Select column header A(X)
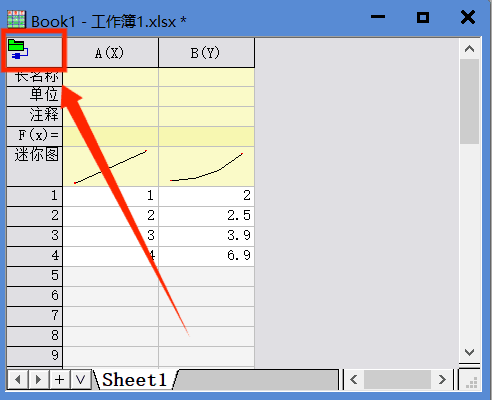492x400 pixels. [x=110, y=53]
